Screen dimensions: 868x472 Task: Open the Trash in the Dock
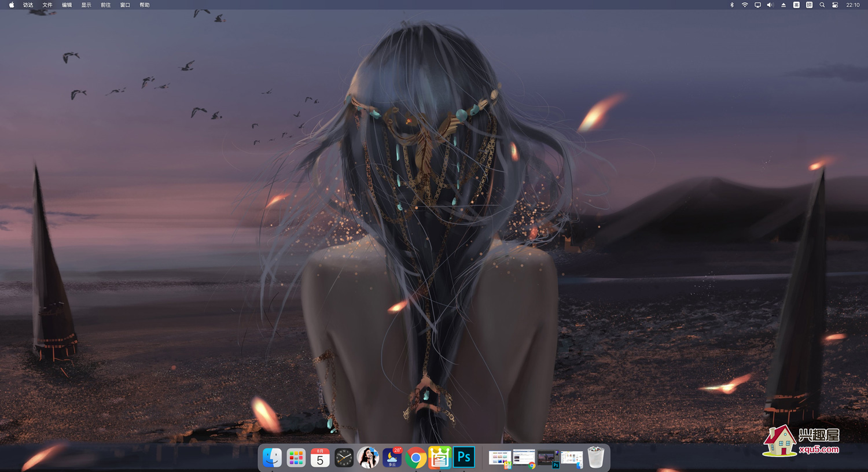tap(596, 458)
